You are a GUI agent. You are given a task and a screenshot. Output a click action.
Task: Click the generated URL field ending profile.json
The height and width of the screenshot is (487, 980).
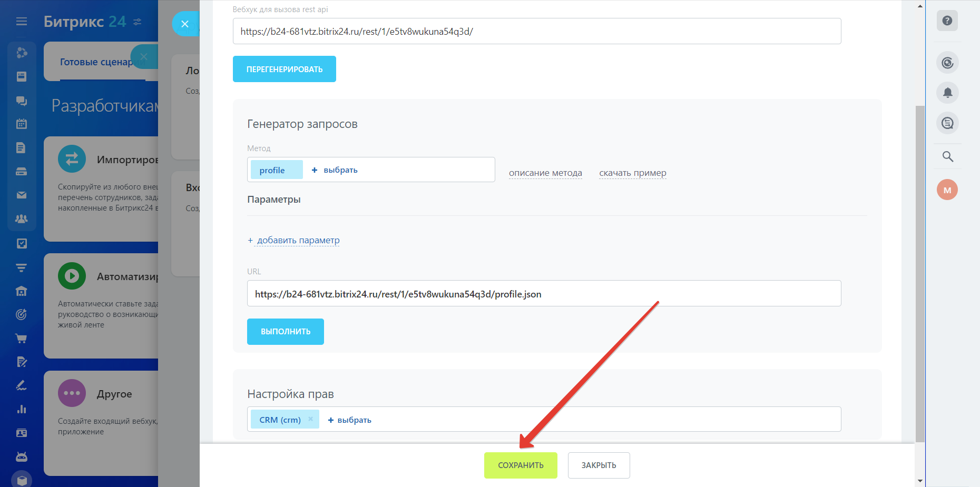click(x=544, y=293)
